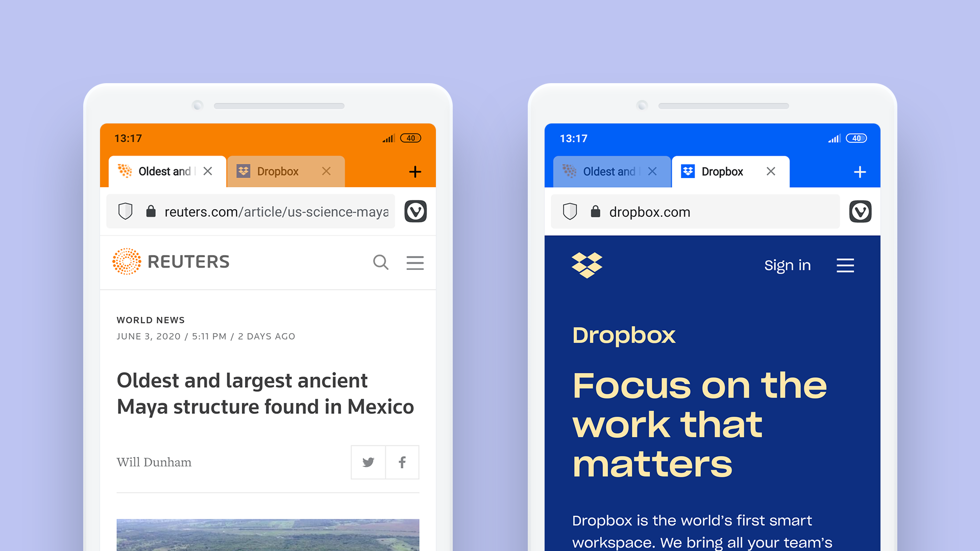Click the yellow 'Dropbox' title text
This screenshot has width=980, height=551.
[x=624, y=335]
